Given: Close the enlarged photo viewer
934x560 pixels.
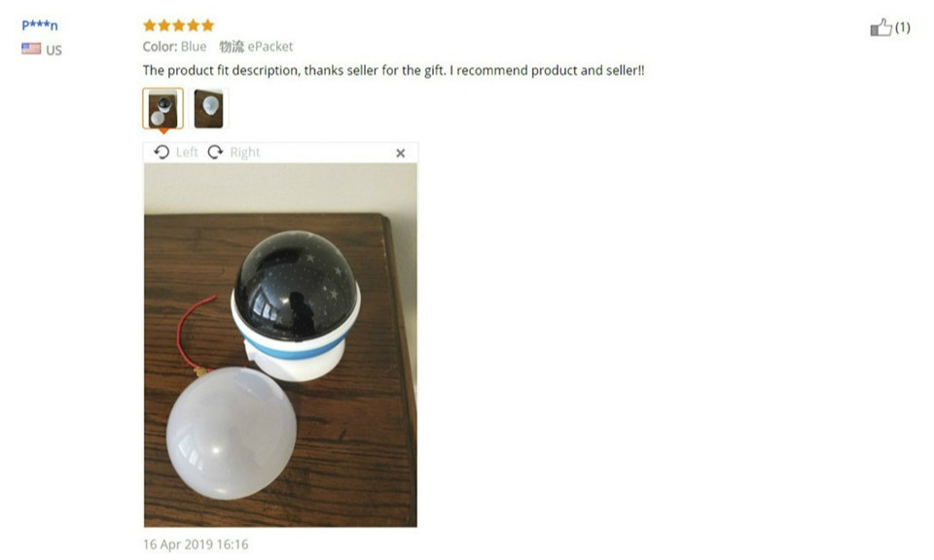Looking at the screenshot, I should click(x=401, y=153).
